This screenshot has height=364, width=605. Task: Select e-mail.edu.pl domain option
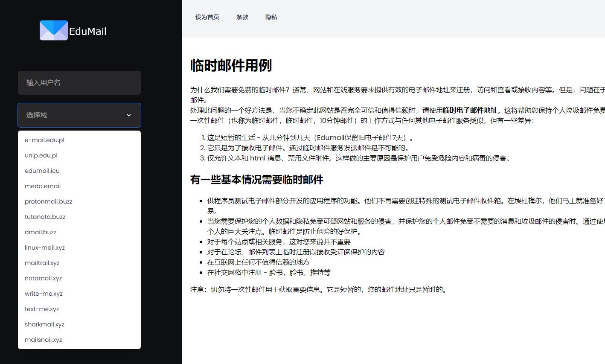click(x=44, y=140)
